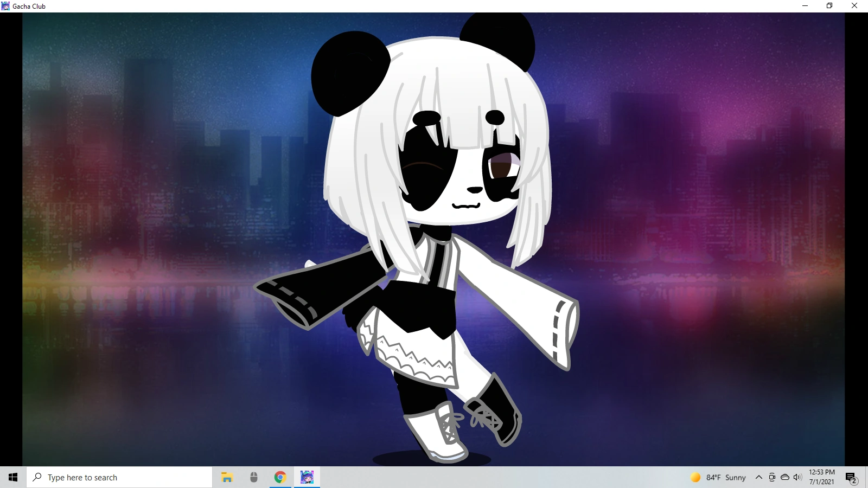This screenshot has width=868, height=488.
Task: Restore down the Gacha Club window
Action: tap(829, 5)
